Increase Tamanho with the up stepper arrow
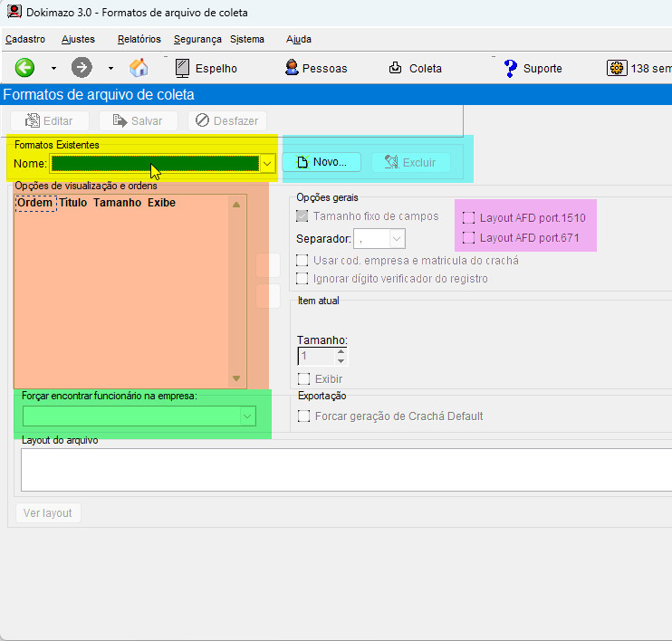672x641 pixels. click(x=341, y=351)
